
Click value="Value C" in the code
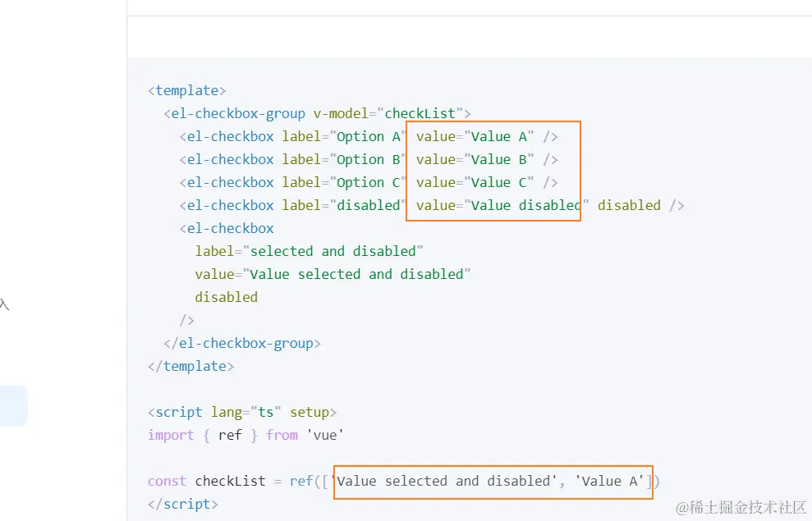475,182
